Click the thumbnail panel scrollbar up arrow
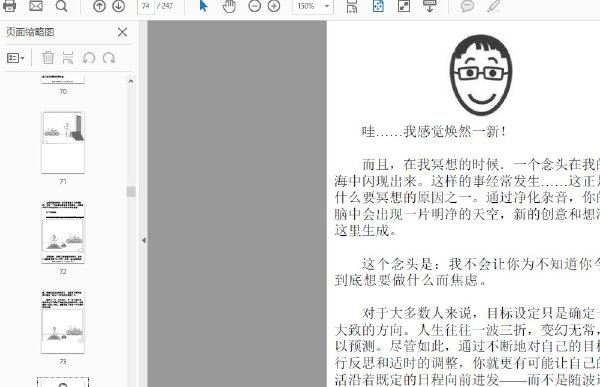 [131, 81]
